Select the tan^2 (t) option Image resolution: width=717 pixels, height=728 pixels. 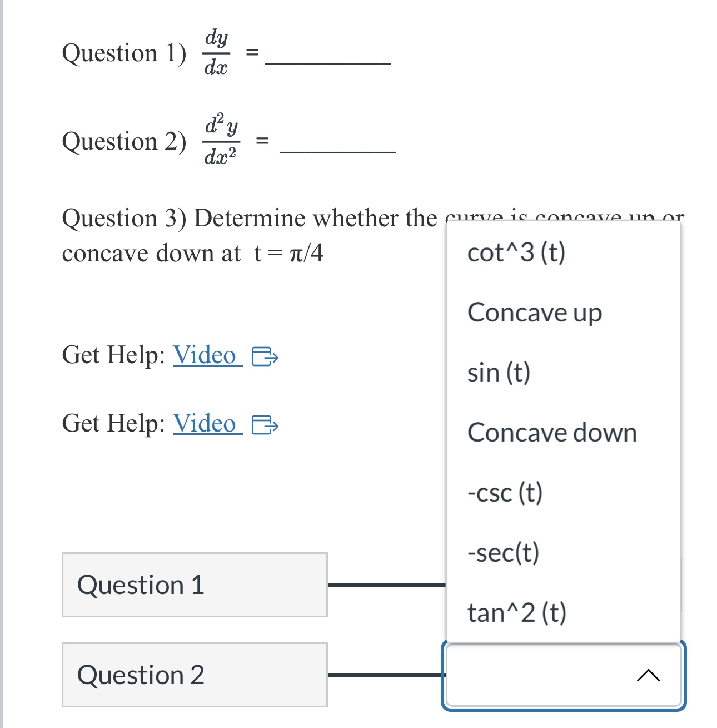516,613
